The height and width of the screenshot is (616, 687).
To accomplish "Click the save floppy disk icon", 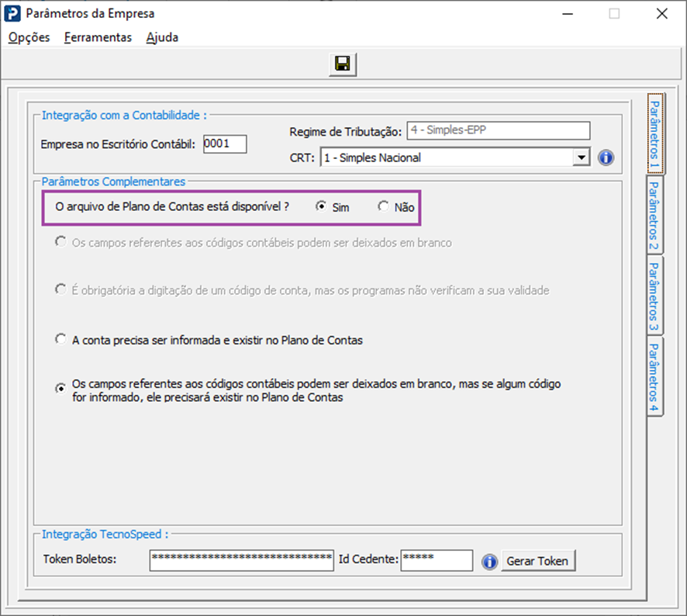I will click(x=343, y=64).
